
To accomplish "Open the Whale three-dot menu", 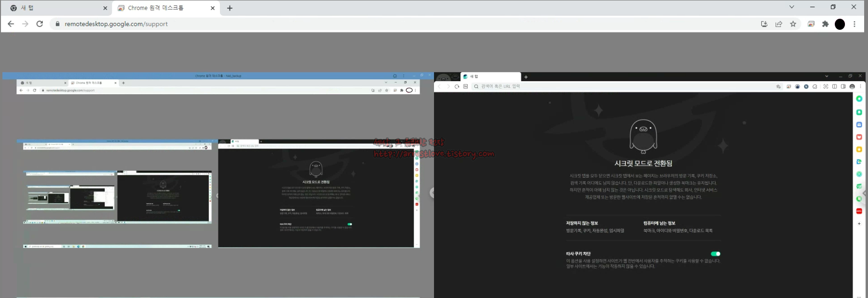I will click(x=860, y=87).
